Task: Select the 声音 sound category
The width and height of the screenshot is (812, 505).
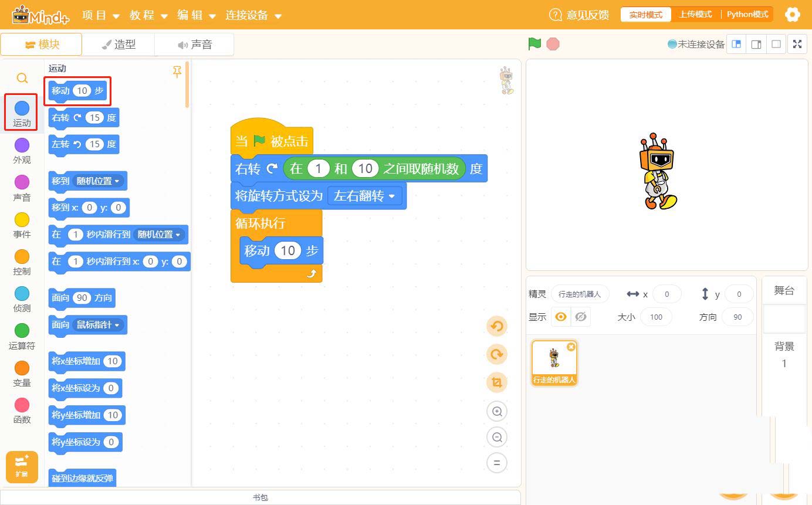Action: 22,188
